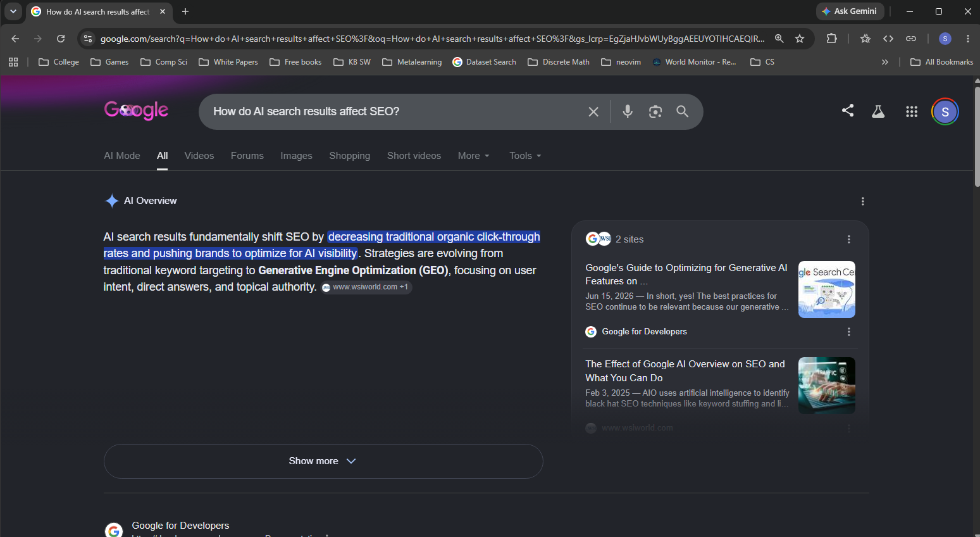Open the KB SW bookmarks folder
Image resolution: width=980 pixels, height=537 pixels.
352,62
